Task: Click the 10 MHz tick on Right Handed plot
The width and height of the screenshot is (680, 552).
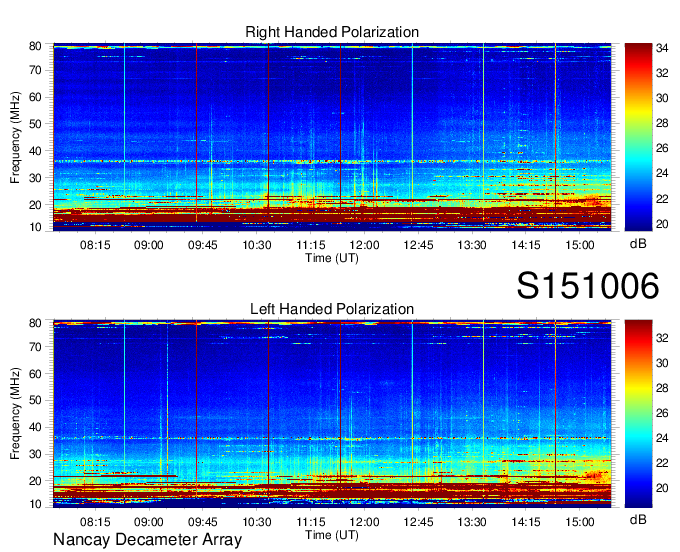Action: 35,228
